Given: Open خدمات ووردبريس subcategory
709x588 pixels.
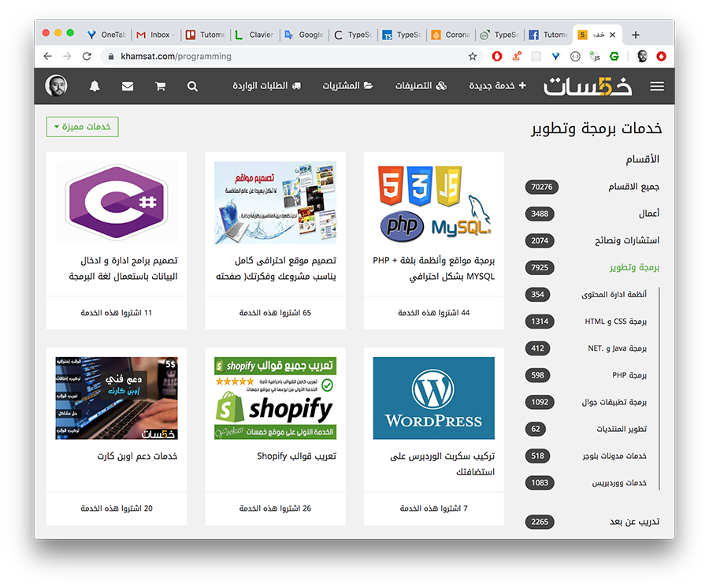Looking at the screenshot, I should [x=619, y=483].
